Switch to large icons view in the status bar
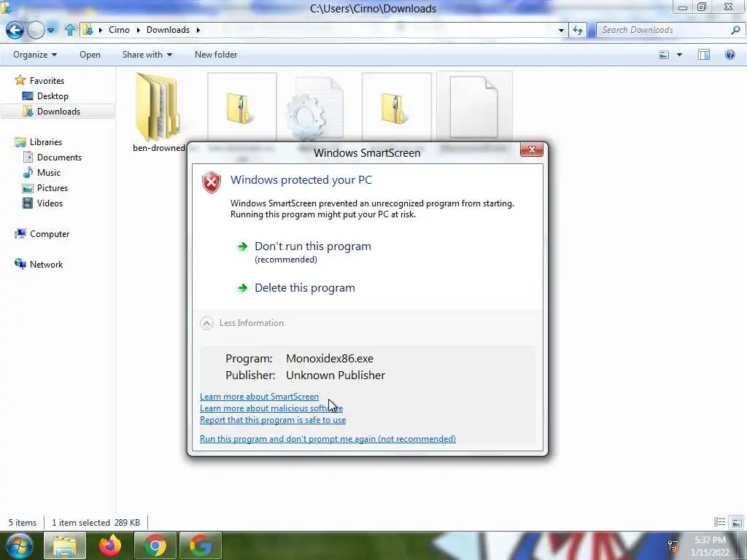The image size is (747, 560). [x=736, y=522]
